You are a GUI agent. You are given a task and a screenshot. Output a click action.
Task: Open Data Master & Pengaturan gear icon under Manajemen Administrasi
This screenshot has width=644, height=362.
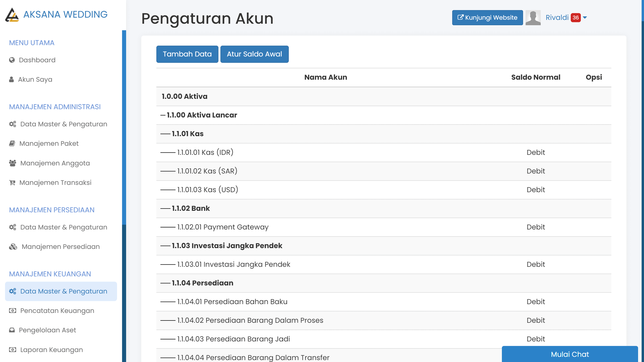(x=12, y=124)
